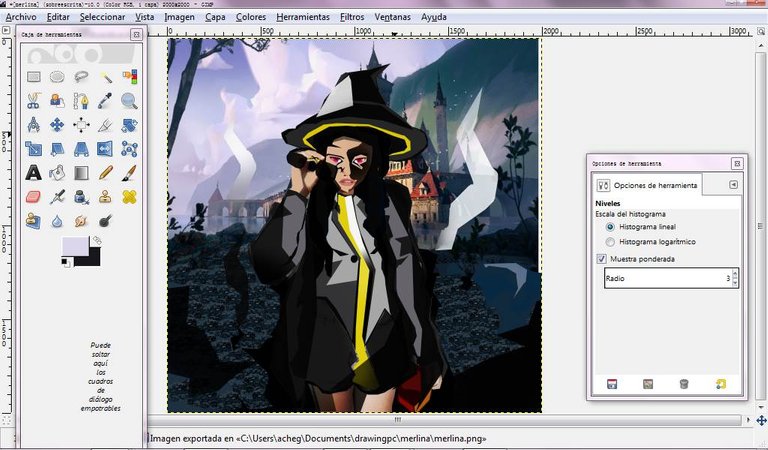Screen dimensions: 768x450
Task: Select the Smudge tool
Action: 81,221
